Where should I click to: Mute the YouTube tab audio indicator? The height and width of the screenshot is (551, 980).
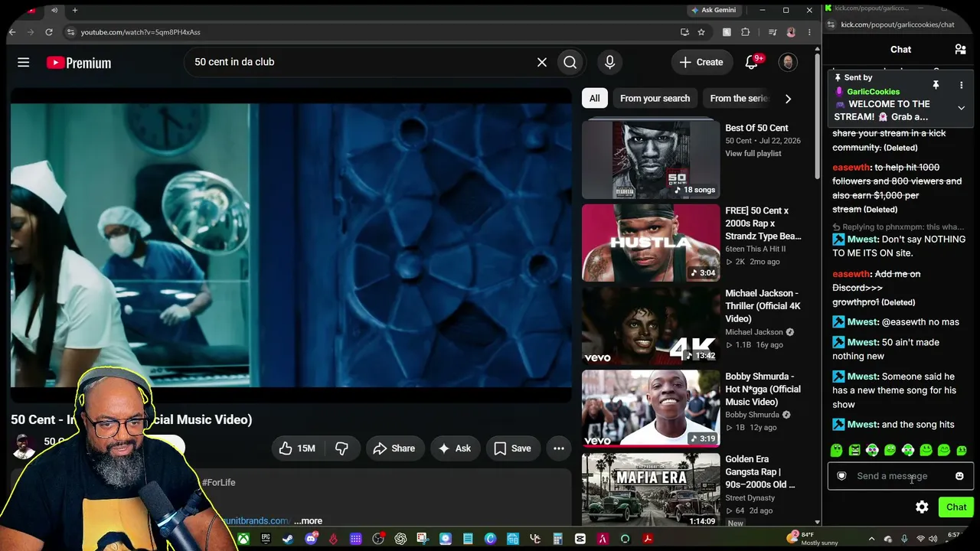coord(54,10)
